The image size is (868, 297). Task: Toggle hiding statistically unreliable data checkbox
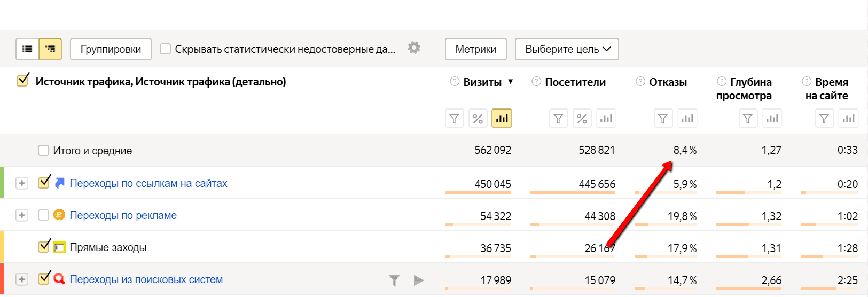click(166, 49)
